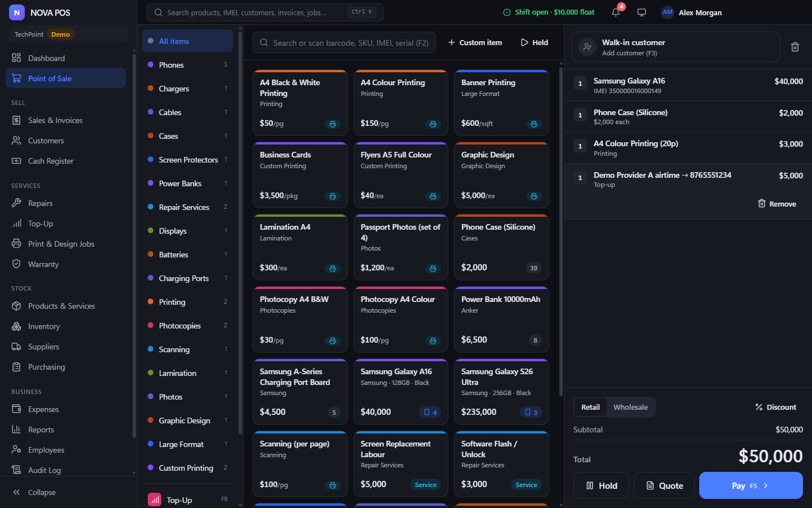This screenshot has height=508, width=812.
Task: Click the Dashboard sidebar icon
Action: [16, 58]
